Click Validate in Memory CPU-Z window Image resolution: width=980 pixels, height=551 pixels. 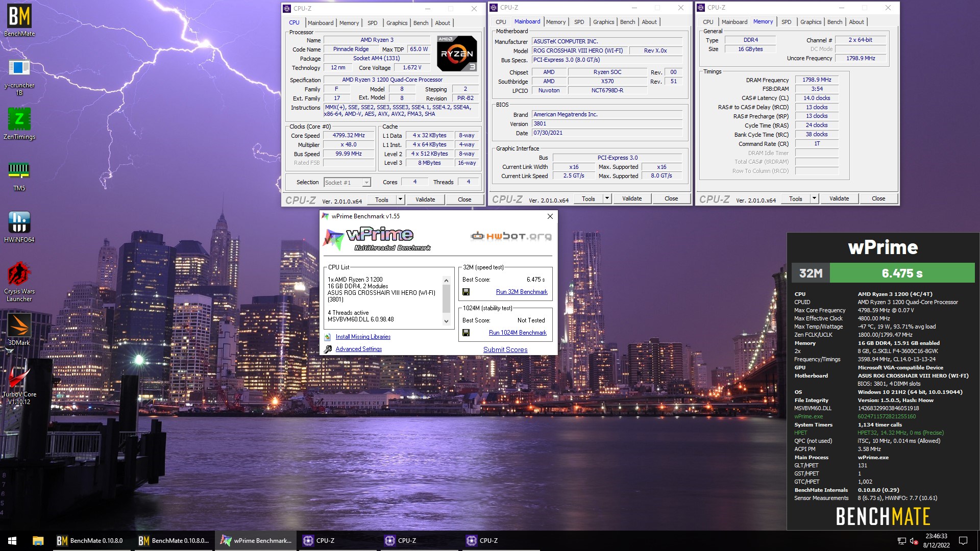(x=839, y=198)
